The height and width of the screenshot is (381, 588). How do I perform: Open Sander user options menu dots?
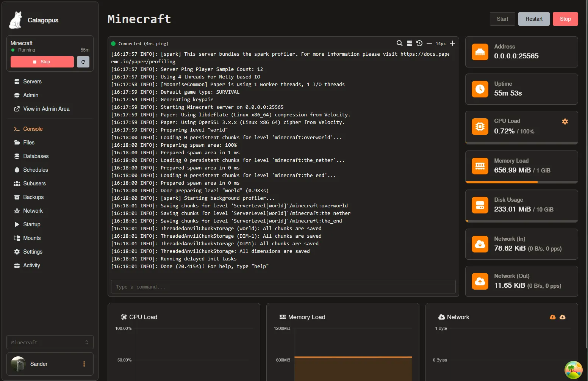84,364
